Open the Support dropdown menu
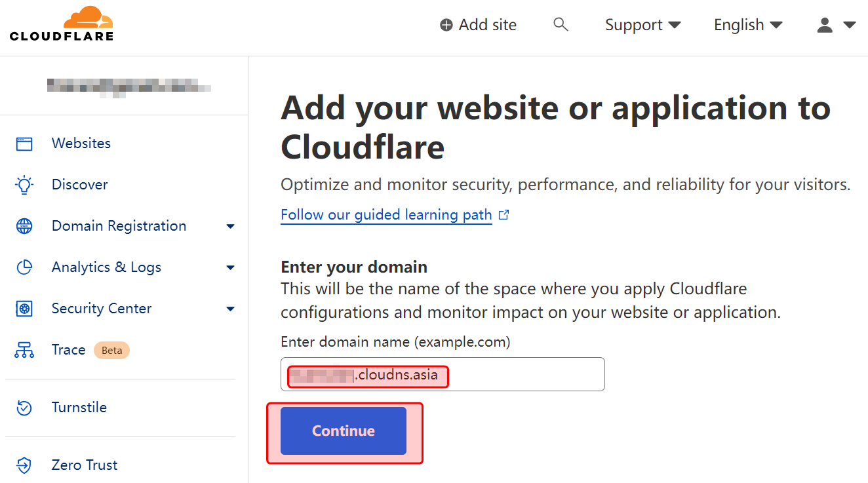Image resolution: width=868 pixels, height=483 pixels. tap(642, 25)
